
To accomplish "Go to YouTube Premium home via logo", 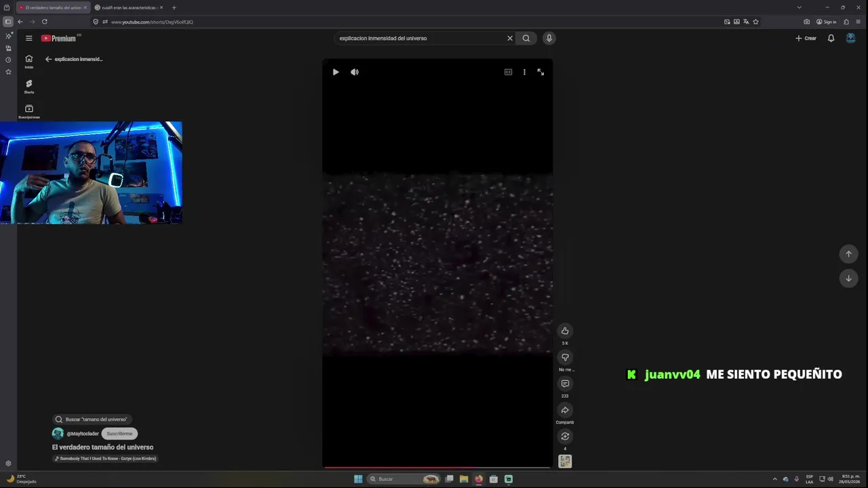I will pyautogui.click(x=60, y=39).
